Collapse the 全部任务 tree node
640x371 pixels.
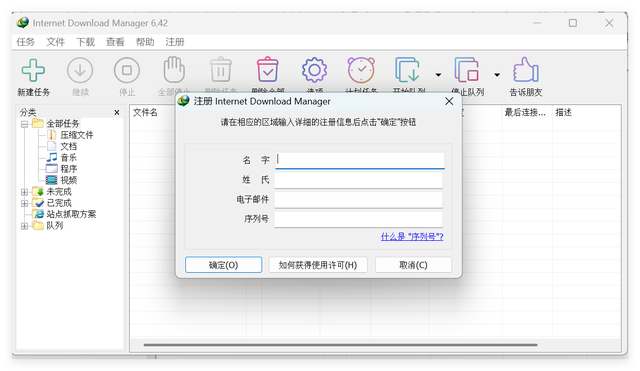pos(24,124)
